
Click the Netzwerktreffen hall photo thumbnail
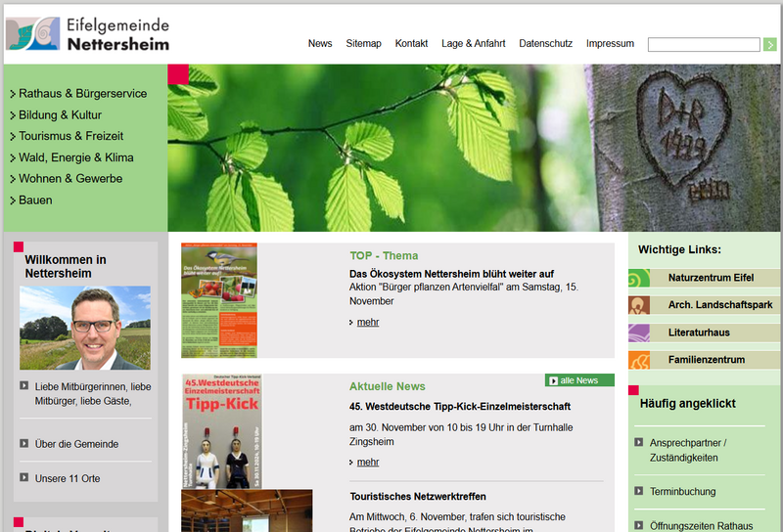(x=247, y=510)
